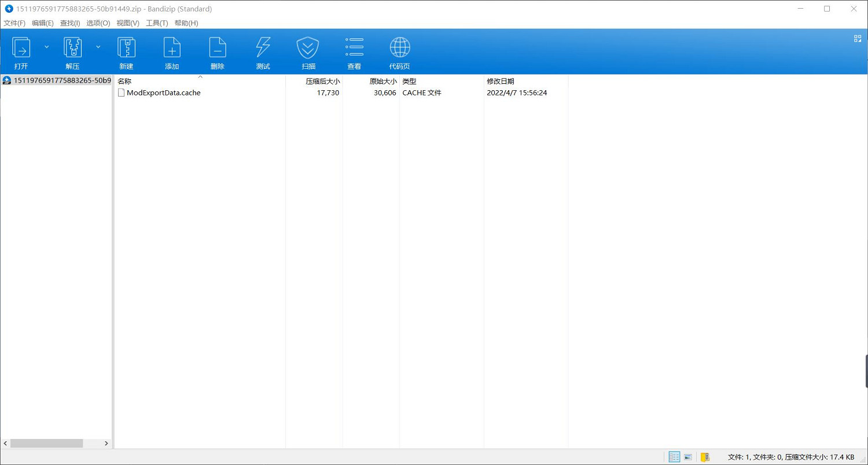Expand the dropdown arrow next to 解压
Viewport: 868px width, 465px height.
(98, 47)
